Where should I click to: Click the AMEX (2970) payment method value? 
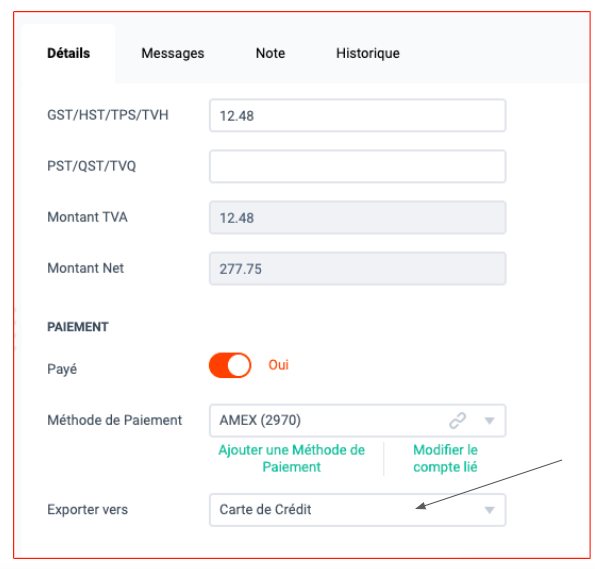260,420
